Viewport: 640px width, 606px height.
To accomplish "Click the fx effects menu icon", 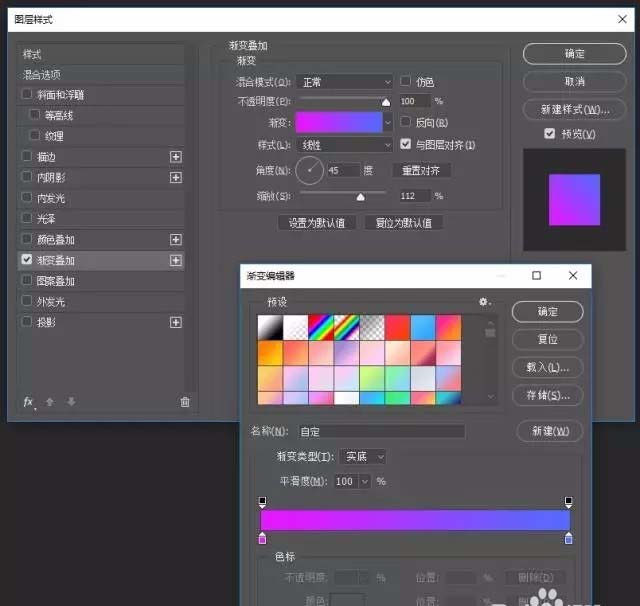I will [28, 401].
